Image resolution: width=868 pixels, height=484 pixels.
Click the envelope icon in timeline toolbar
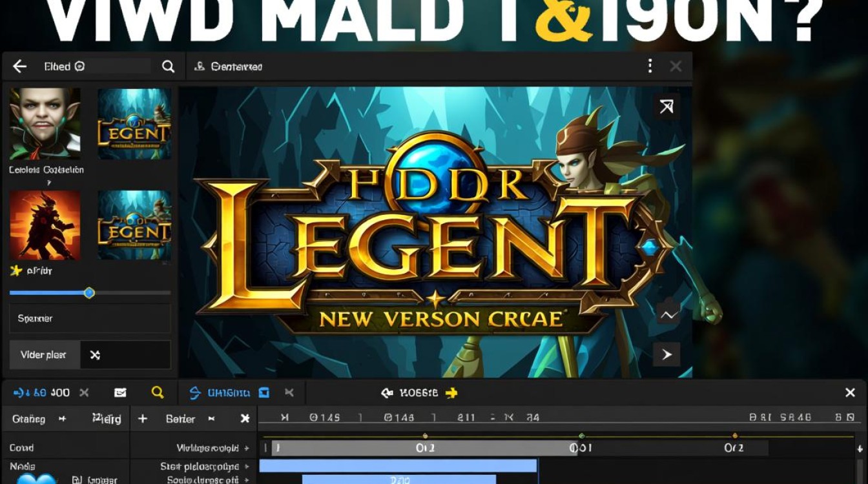coord(120,392)
